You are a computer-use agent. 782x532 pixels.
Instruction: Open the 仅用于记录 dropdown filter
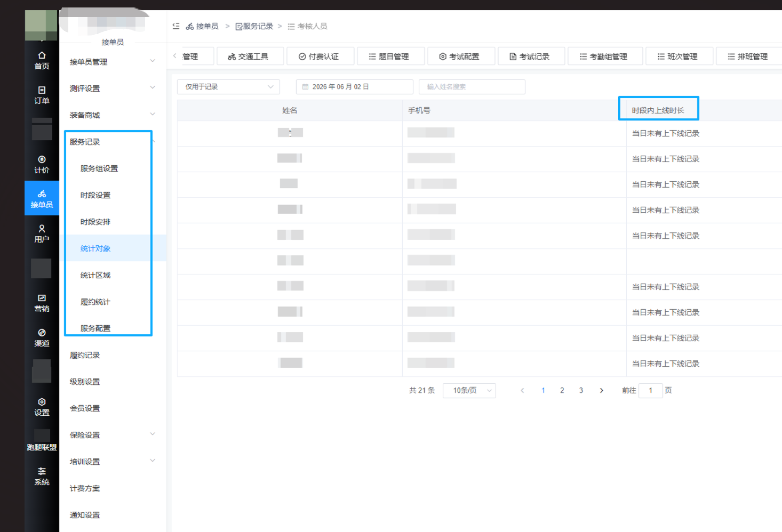(x=228, y=87)
